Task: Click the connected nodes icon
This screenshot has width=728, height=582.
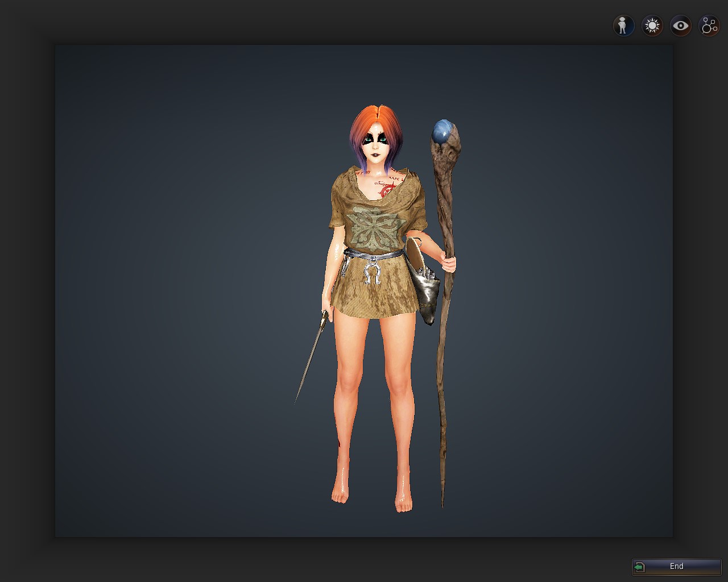Action: coord(709,26)
